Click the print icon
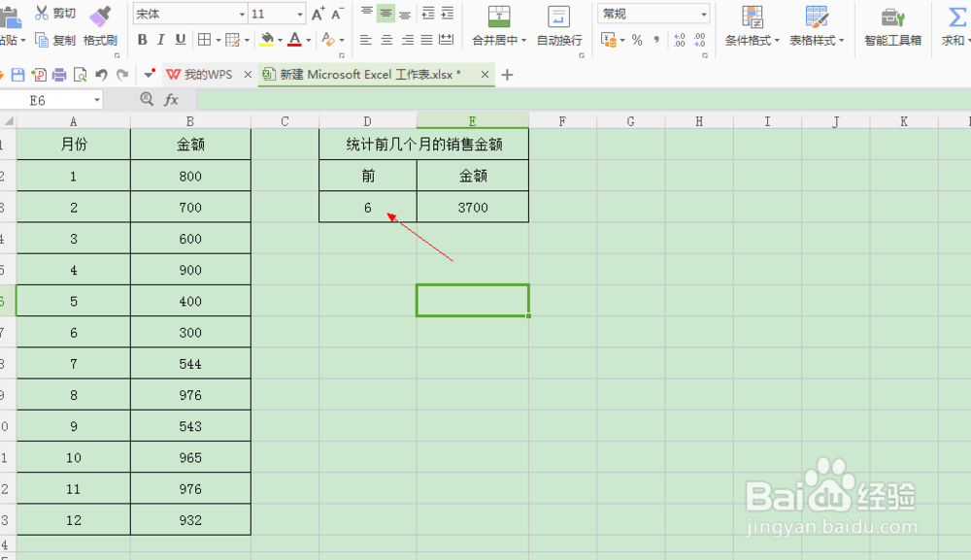The width and height of the screenshot is (971, 560). coord(59,75)
